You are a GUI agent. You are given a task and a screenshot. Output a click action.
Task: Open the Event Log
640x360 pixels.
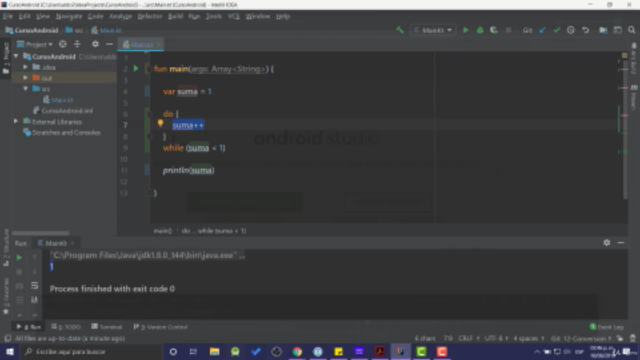(x=607, y=327)
